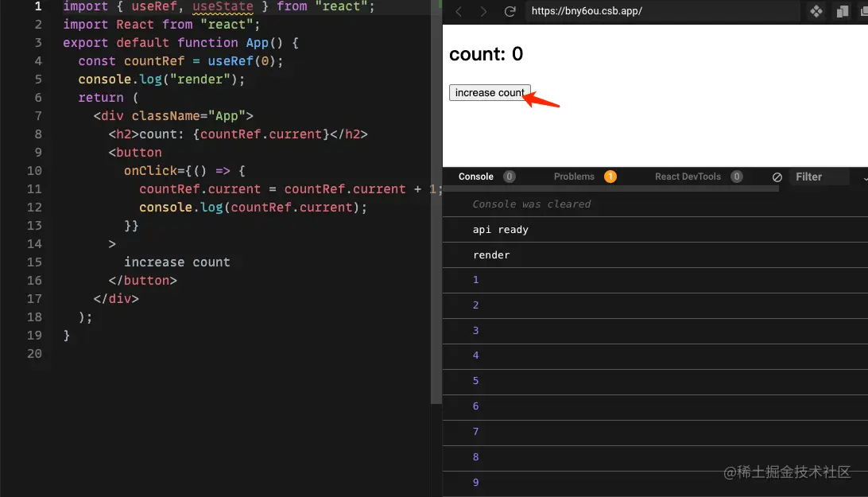
Task: Click console output value 9
Action: pos(475,483)
